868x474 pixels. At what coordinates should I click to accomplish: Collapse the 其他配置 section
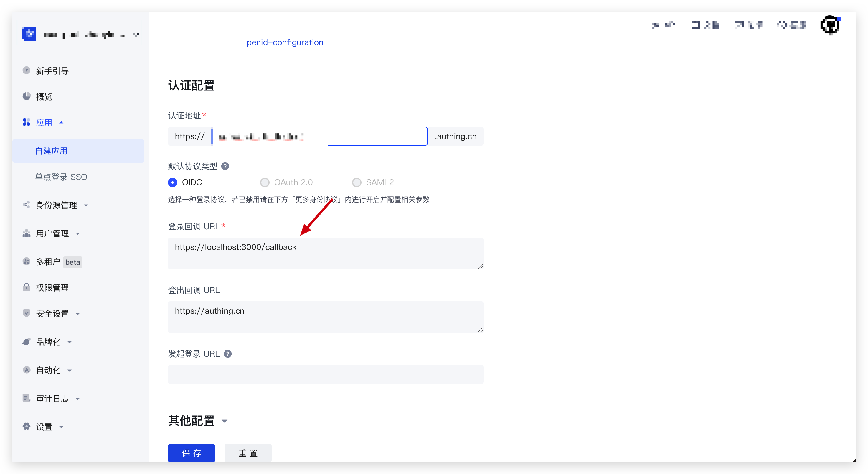(225, 421)
